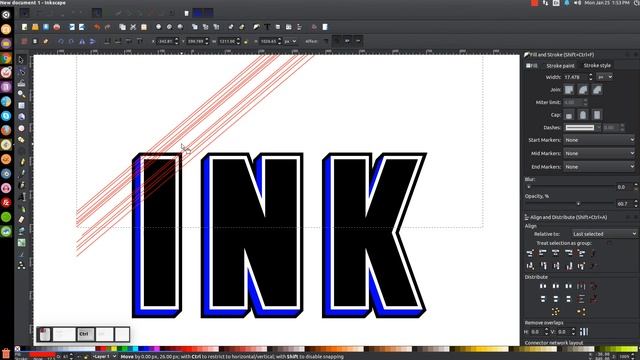Open the stroke Width unit dropdown

[604, 77]
